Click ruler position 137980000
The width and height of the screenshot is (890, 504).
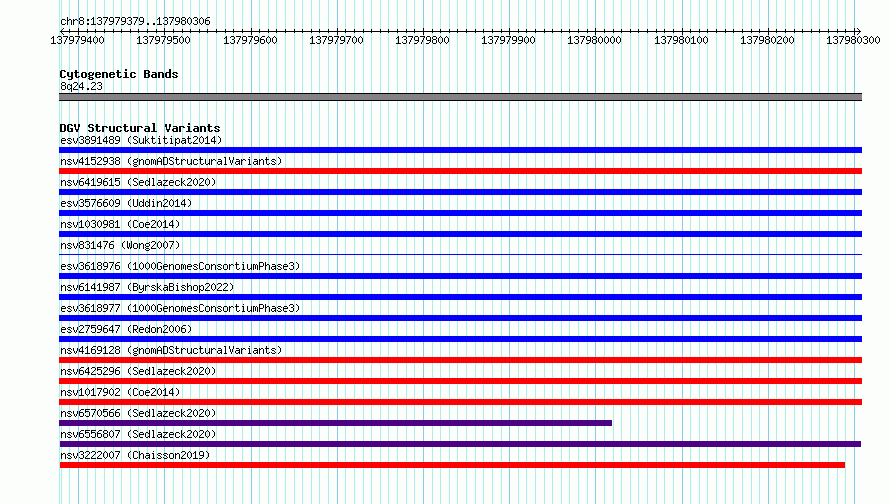click(594, 40)
